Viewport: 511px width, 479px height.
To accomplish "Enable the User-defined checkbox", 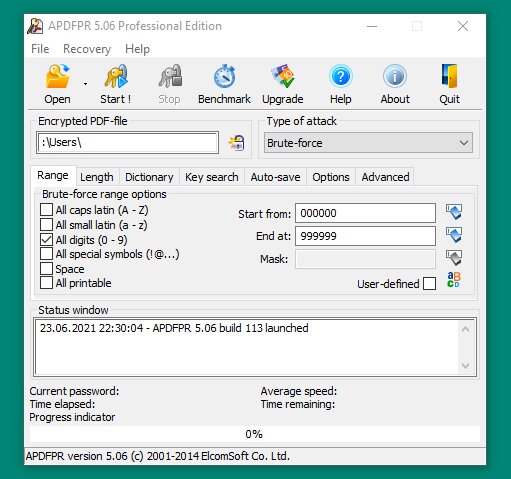I will [x=429, y=284].
